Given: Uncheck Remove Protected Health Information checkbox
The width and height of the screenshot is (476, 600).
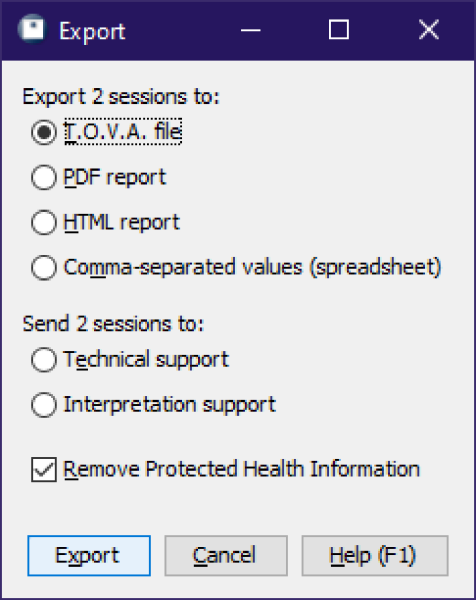Looking at the screenshot, I should click(44, 469).
